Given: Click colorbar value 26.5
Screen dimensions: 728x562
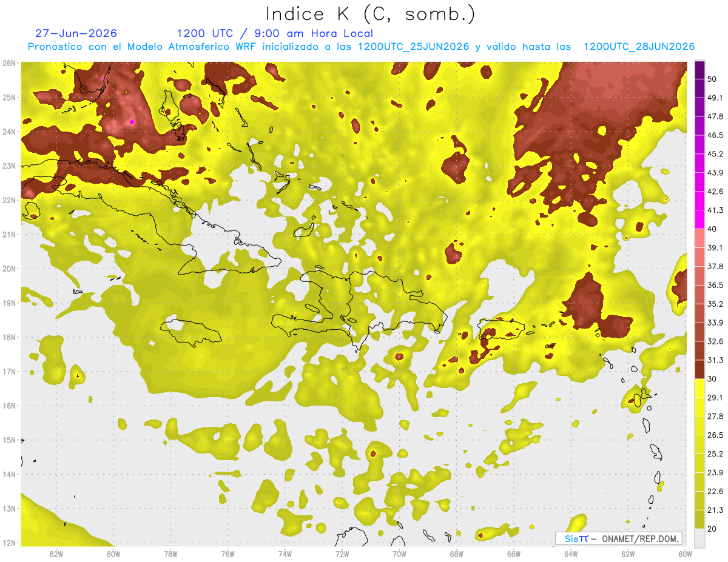Looking at the screenshot, I should click(715, 435).
